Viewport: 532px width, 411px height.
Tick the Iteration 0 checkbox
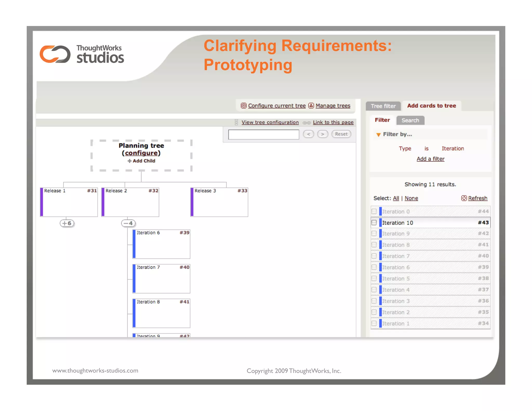click(x=374, y=211)
